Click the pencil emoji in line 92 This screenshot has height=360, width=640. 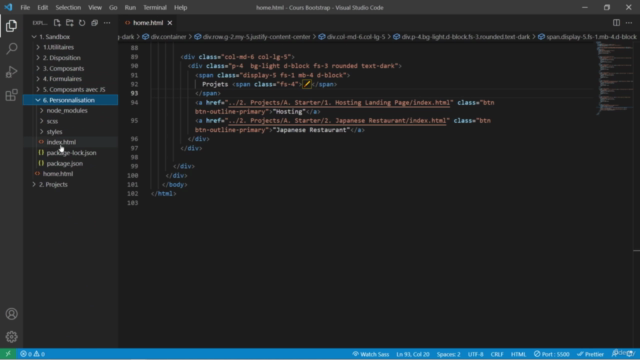(x=307, y=84)
